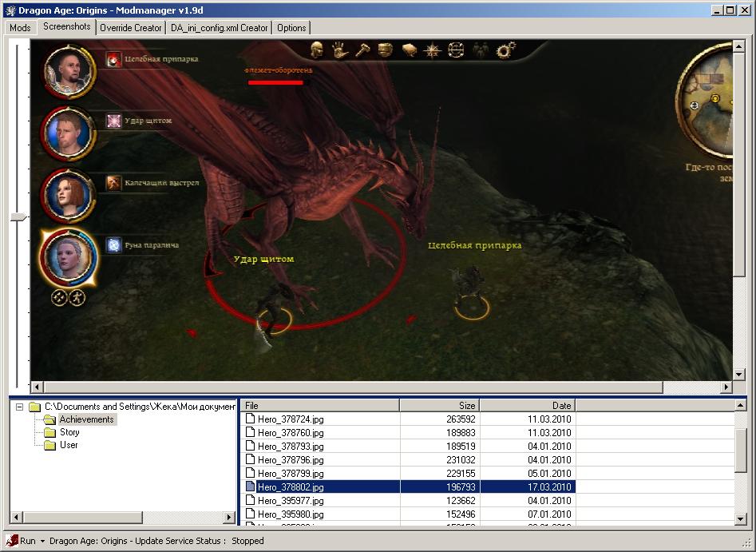Go to the Options tab
The image size is (756, 552).
291,27
